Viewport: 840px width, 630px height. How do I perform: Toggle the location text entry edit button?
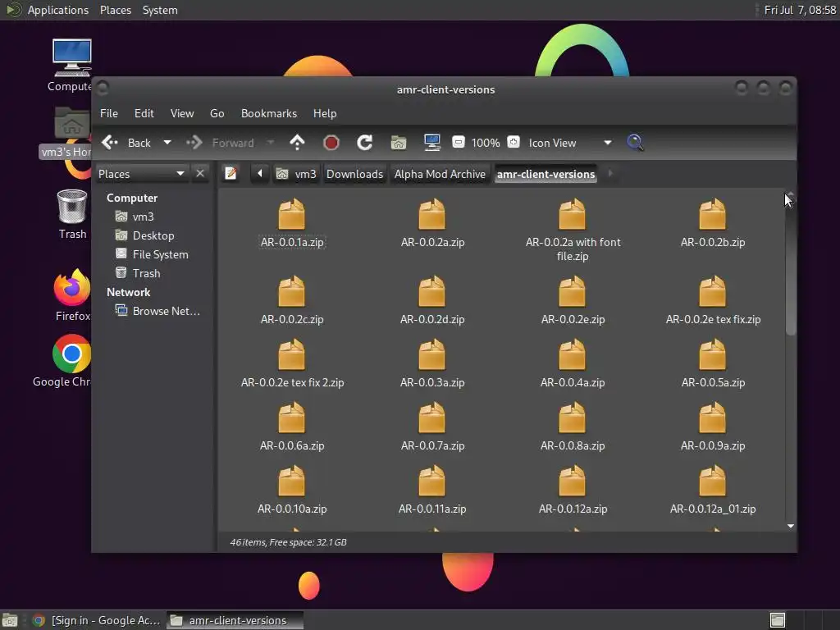(231, 174)
